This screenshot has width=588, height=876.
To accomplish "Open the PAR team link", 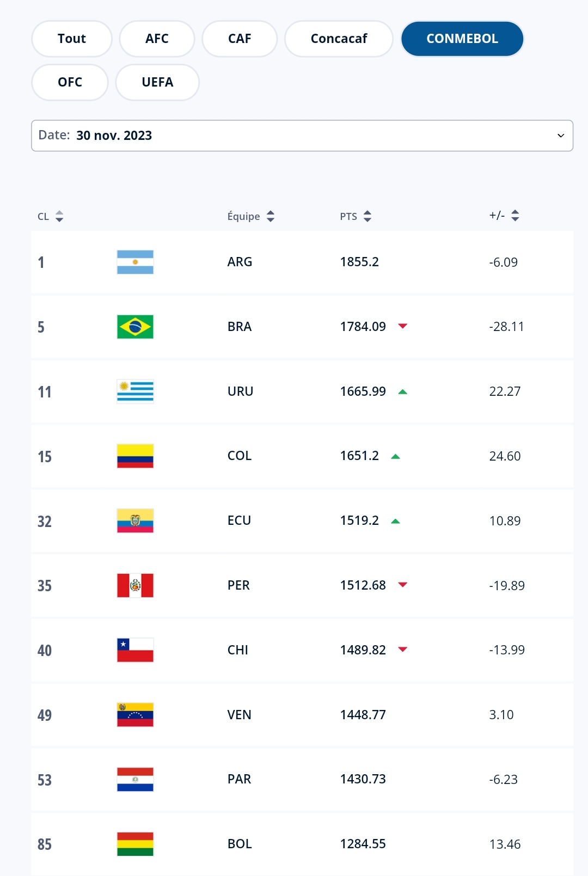I will click(x=239, y=779).
